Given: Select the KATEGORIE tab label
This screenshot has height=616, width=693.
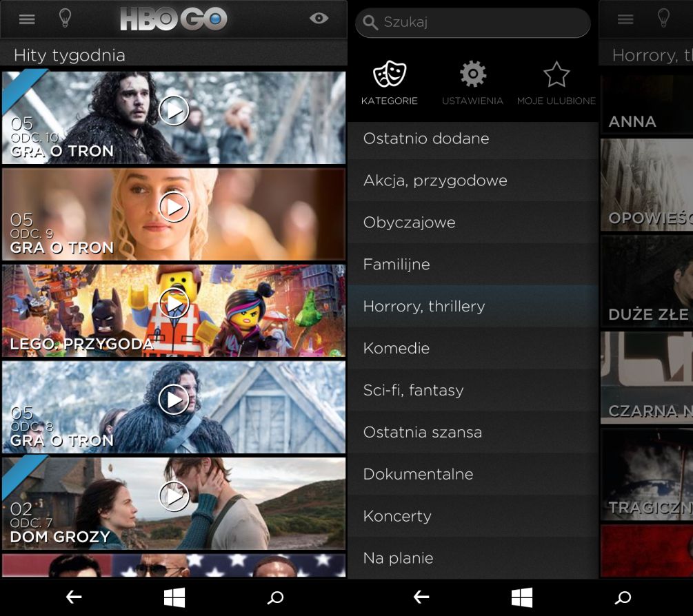Looking at the screenshot, I should [x=390, y=101].
